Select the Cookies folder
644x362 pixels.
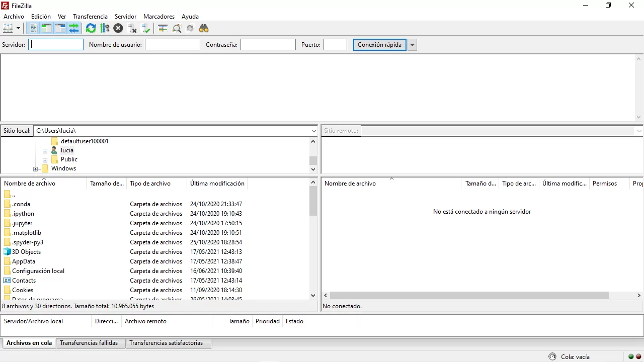click(23, 290)
